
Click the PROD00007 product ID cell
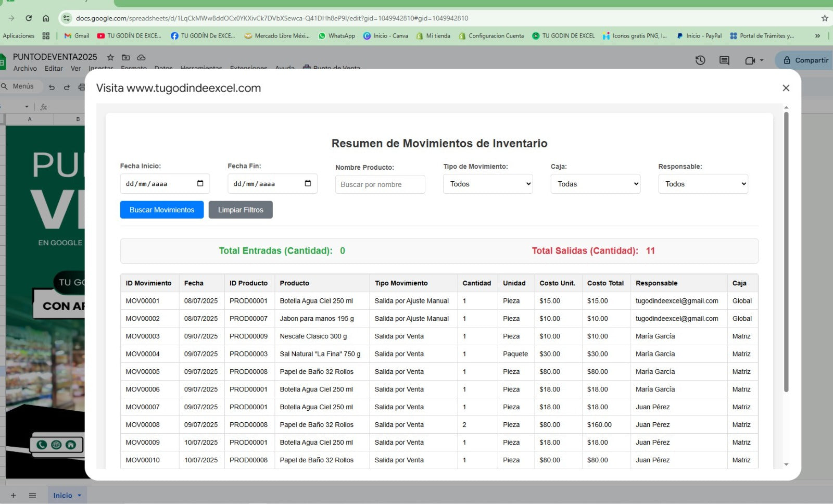(x=248, y=319)
